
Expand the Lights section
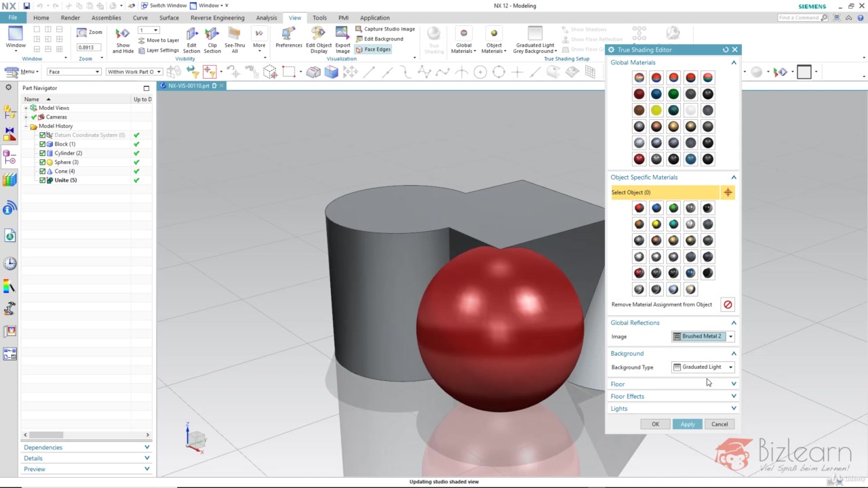pos(733,408)
